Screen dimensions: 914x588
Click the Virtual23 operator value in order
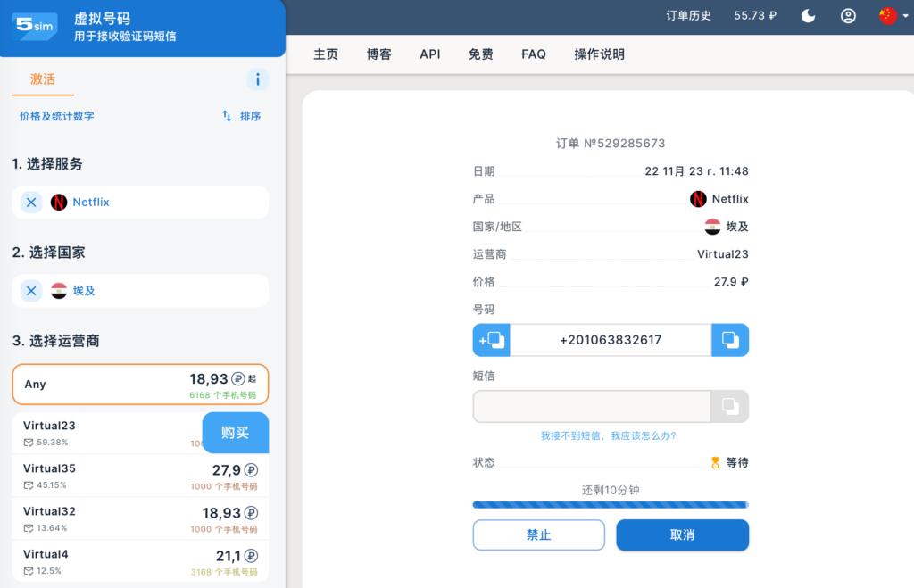pos(723,254)
